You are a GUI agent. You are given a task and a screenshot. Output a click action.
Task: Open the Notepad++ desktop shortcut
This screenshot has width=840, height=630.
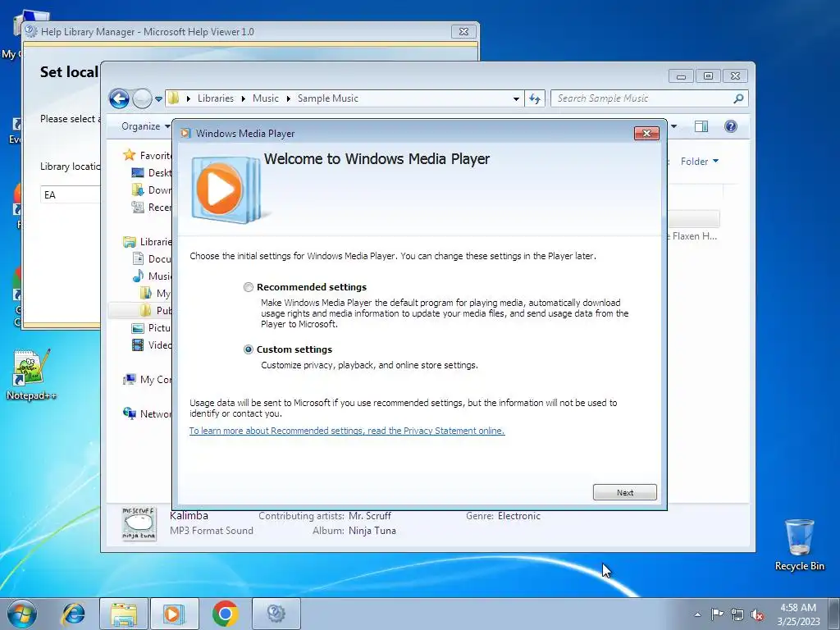(31, 374)
